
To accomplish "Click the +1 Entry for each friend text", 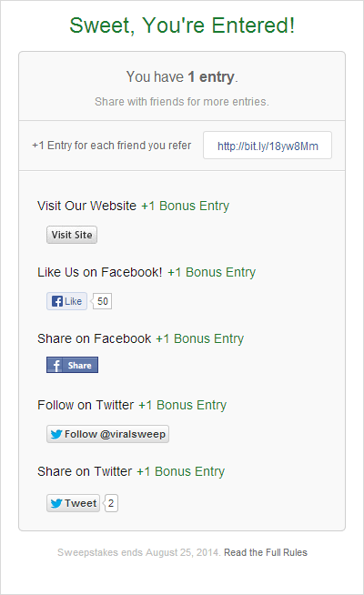I will [x=112, y=146].
